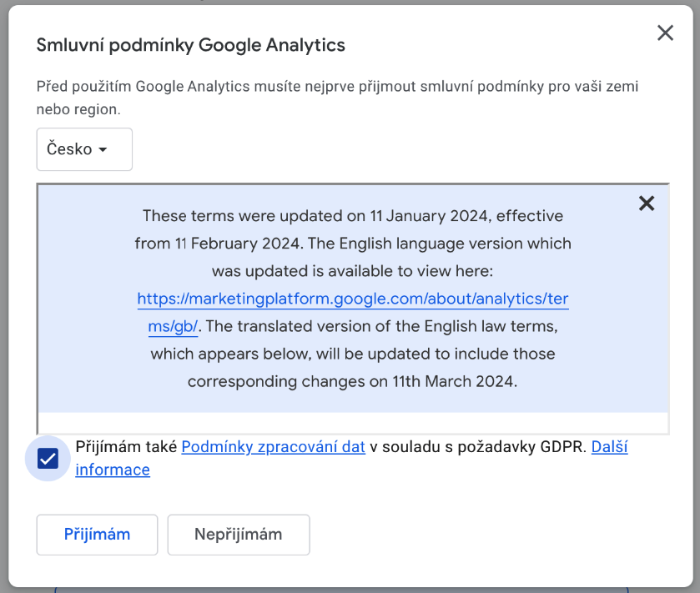Open the Podmínky zpracování dat link
The image size is (700, 593).
(x=273, y=446)
